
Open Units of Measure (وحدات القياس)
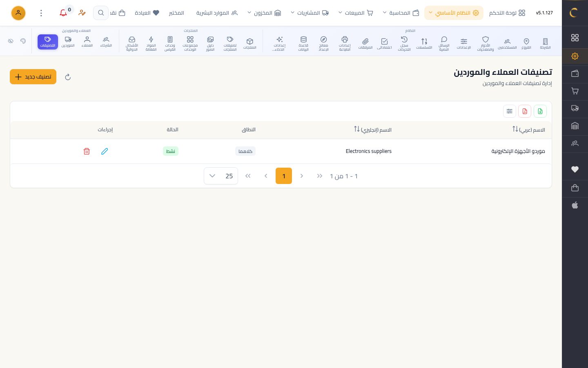pyautogui.click(x=170, y=43)
